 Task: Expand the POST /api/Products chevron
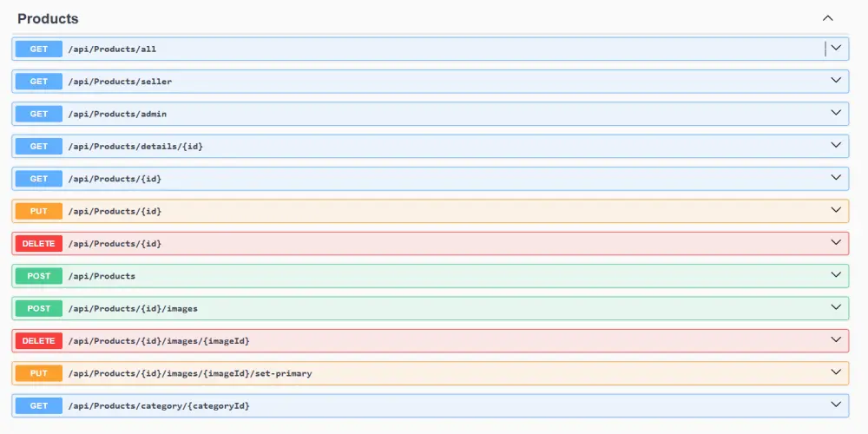point(836,275)
